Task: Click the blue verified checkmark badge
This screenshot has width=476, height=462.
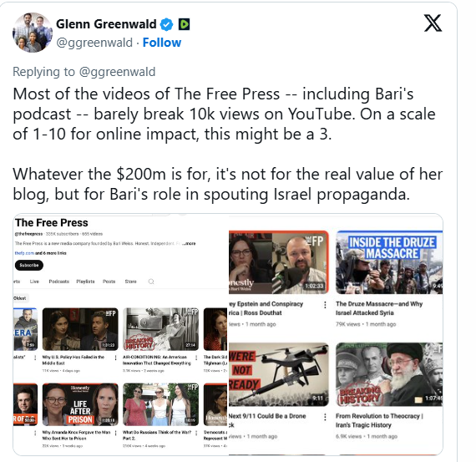Action: click(166, 24)
